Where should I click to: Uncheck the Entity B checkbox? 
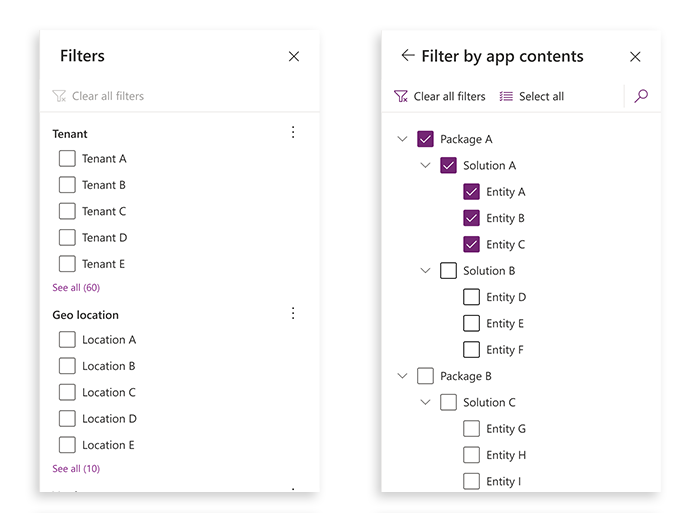[471, 218]
